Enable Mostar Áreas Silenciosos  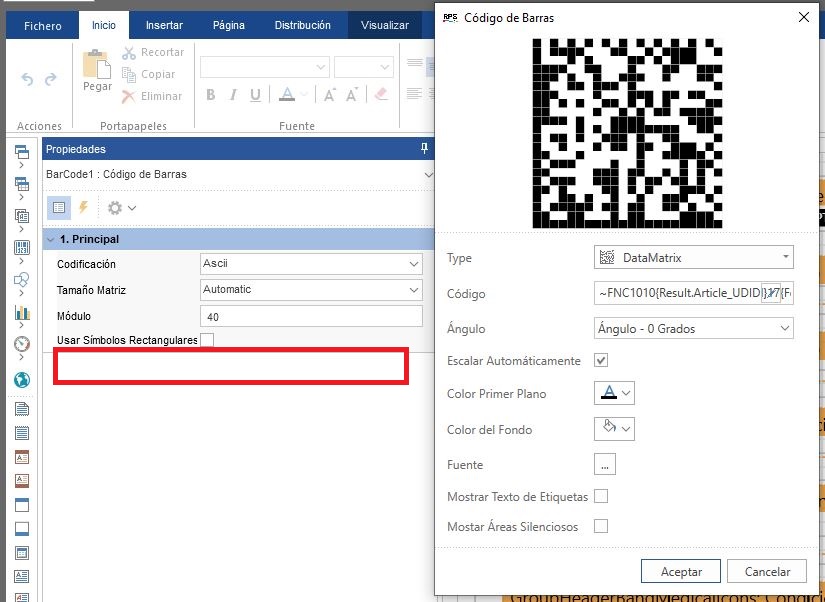tap(601, 526)
